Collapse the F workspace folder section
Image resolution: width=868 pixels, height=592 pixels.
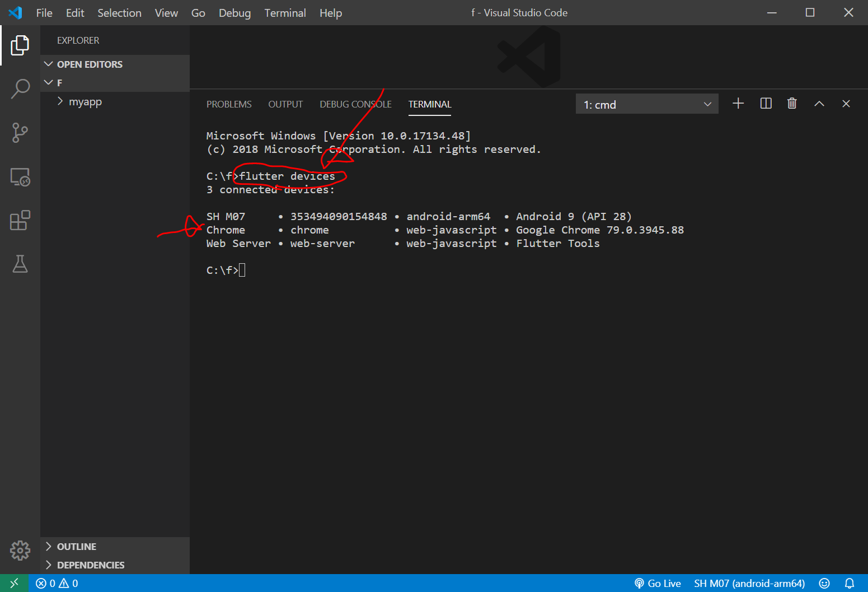[x=115, y=83]
